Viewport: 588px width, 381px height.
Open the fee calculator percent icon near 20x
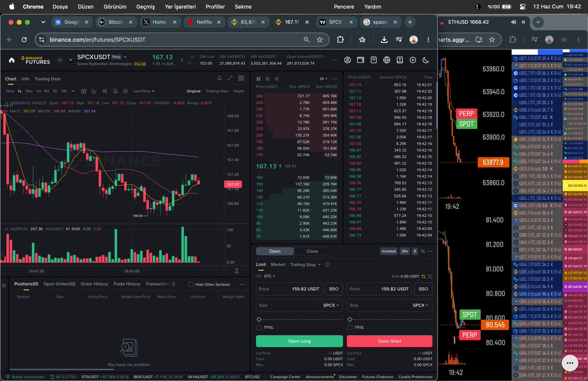tap(422, 251)
